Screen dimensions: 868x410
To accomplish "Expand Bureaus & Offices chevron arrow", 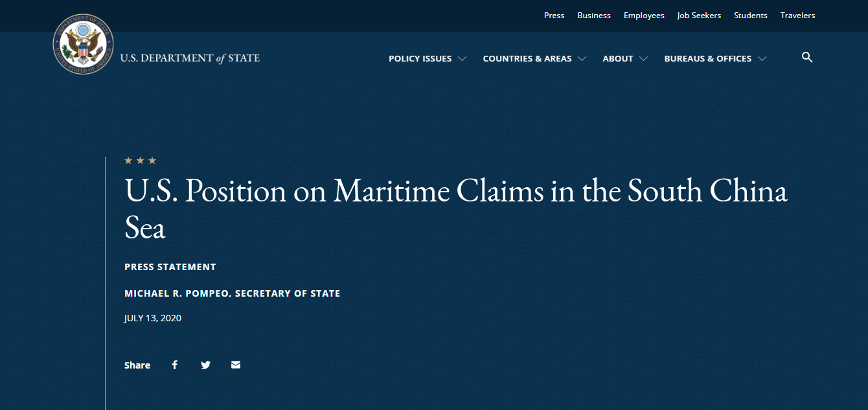I will (762, 58).
